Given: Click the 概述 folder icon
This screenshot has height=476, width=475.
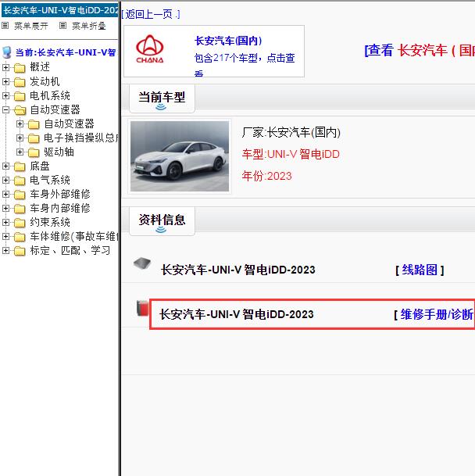Looking at the screenshot, I should tap(20, 68).
